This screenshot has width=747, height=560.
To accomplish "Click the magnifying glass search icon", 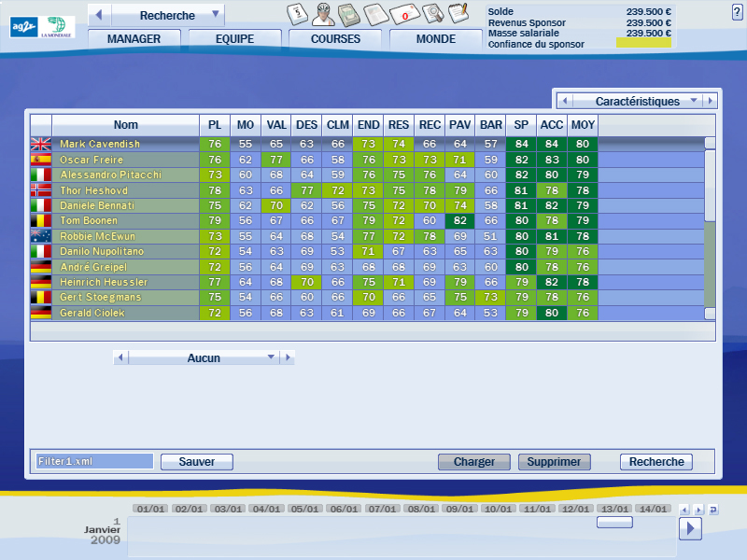I will point(432,14).
